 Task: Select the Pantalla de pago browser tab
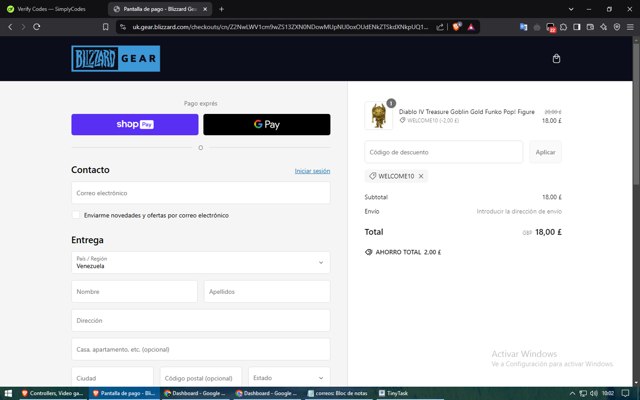point(160,9)
